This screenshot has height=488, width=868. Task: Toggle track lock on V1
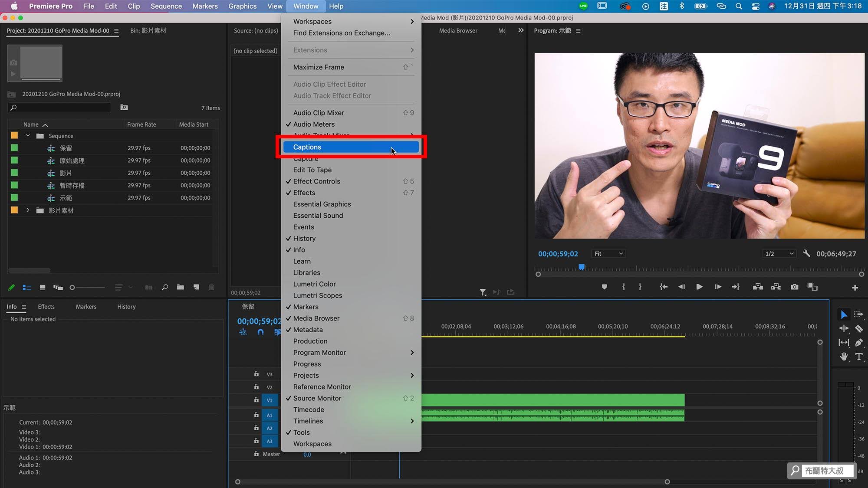256,400
